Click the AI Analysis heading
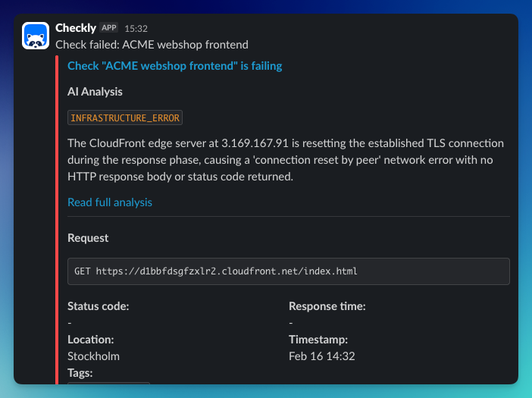 pos(95,92)
